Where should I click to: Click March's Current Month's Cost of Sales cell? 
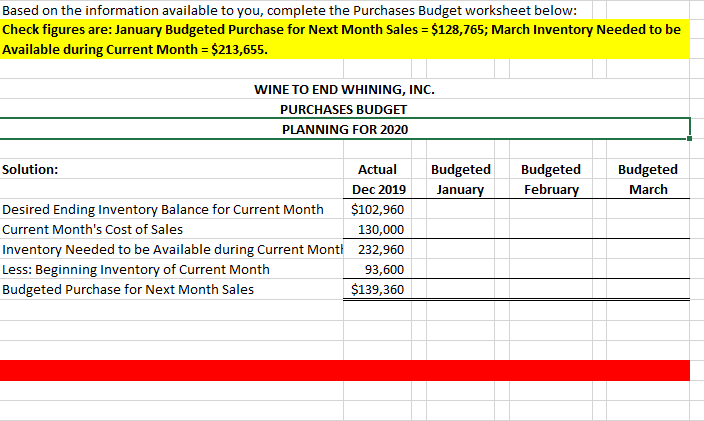[x=648, y=229]
